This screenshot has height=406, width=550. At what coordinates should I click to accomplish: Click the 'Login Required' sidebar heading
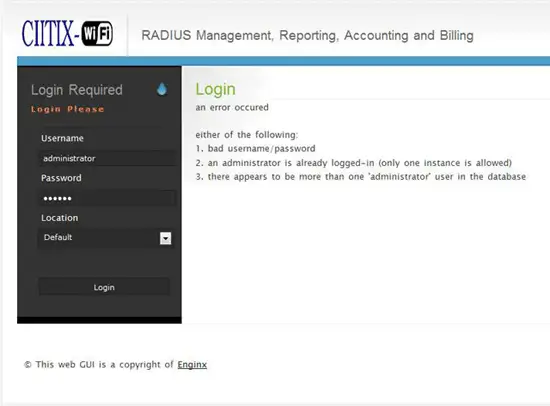coord(77,90)
